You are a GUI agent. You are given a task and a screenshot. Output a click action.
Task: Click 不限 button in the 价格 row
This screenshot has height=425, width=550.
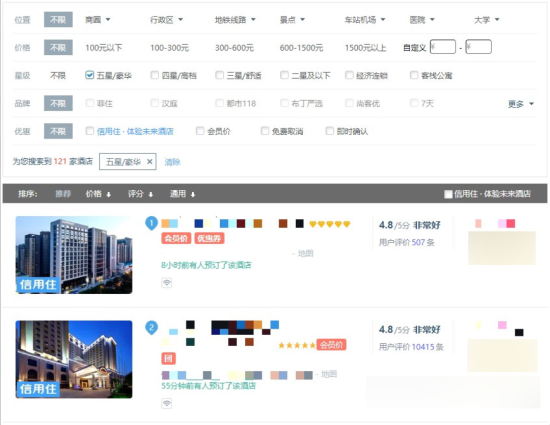58,47
